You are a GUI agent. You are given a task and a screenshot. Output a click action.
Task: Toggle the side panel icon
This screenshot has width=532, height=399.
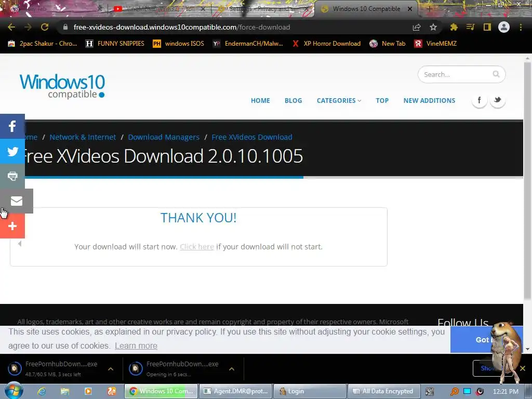tap(487, 27)
